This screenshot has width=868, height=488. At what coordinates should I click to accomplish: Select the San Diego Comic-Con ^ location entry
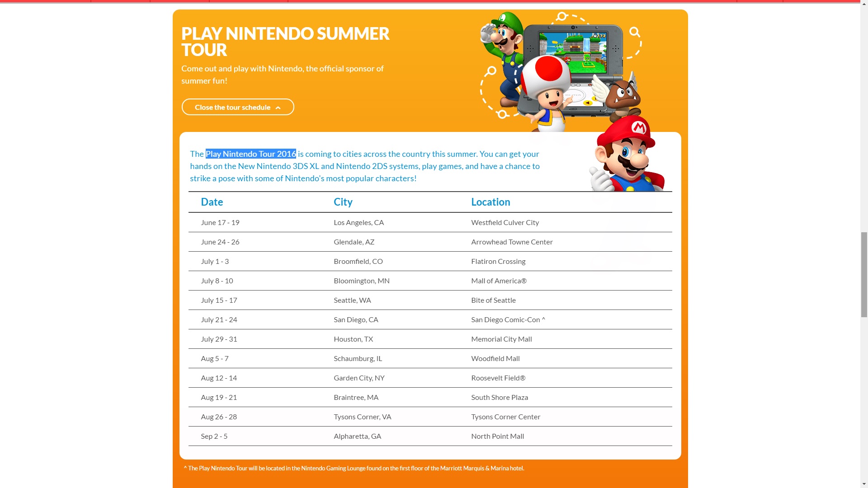tap(508, 319)
